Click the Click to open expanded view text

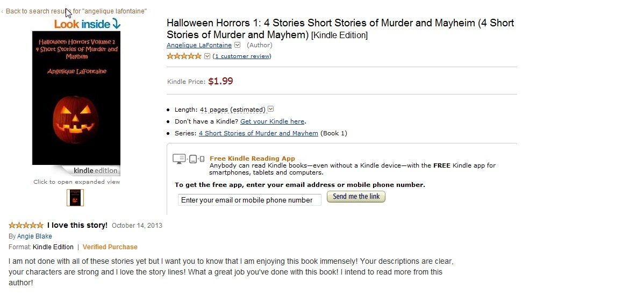coord(77,182)
